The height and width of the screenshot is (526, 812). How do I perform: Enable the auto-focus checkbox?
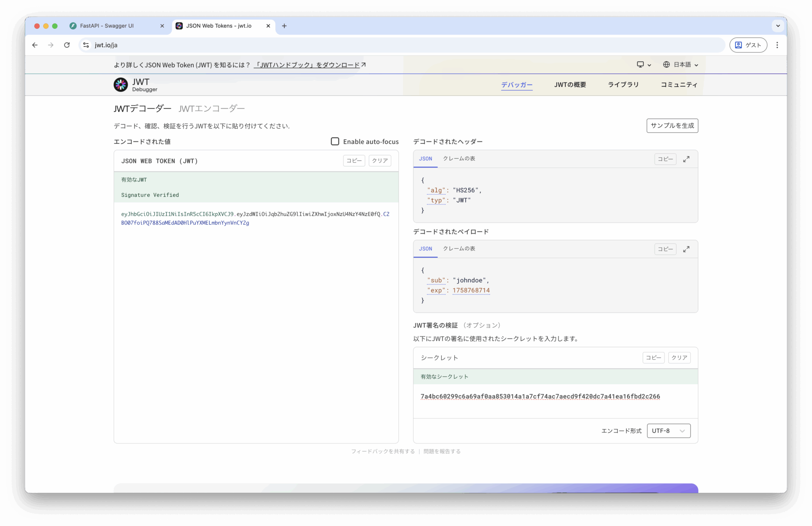(x=335, y=141)
